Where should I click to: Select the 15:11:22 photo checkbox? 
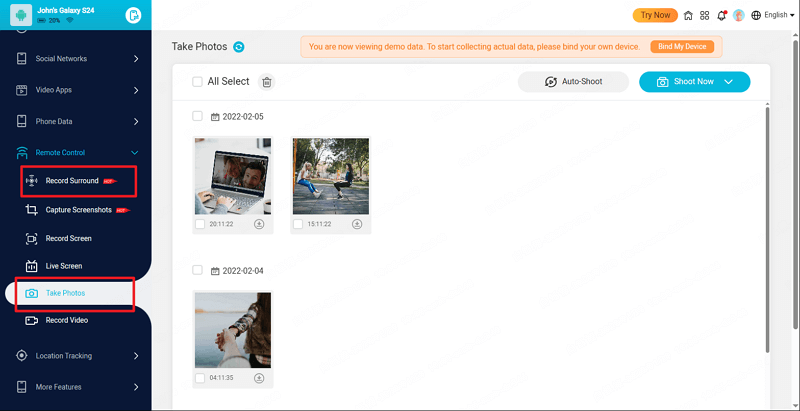pos(298,224)
